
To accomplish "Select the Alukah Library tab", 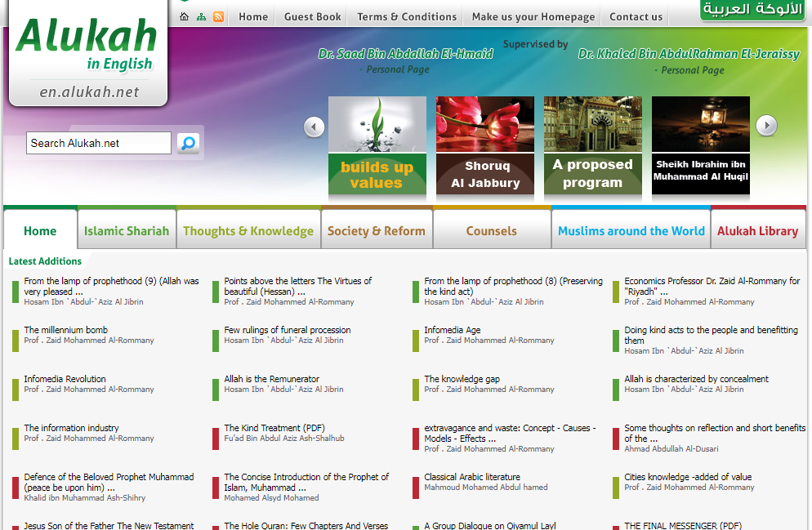I will (757, 231).
